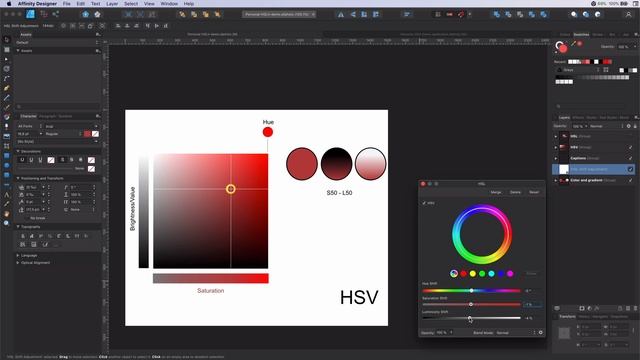Viewport: 640px width, 360px height.
Task: Open the Help menu
Action: pos(189,4)
